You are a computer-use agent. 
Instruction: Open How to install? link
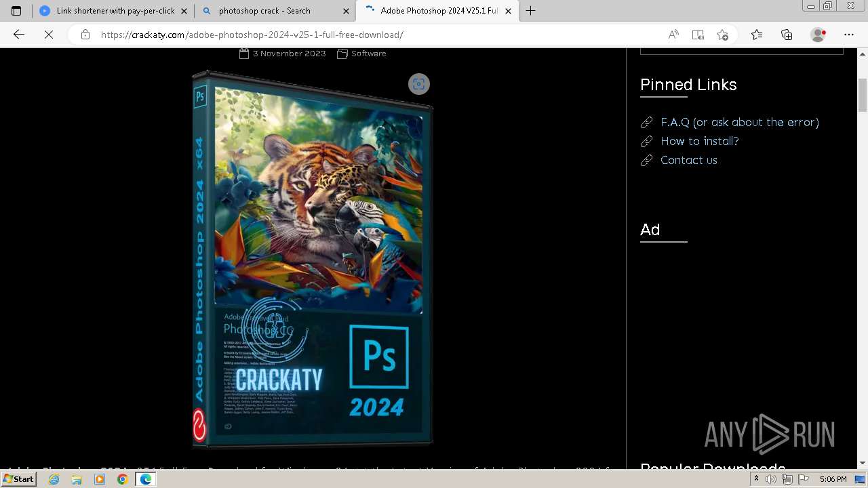700,141
